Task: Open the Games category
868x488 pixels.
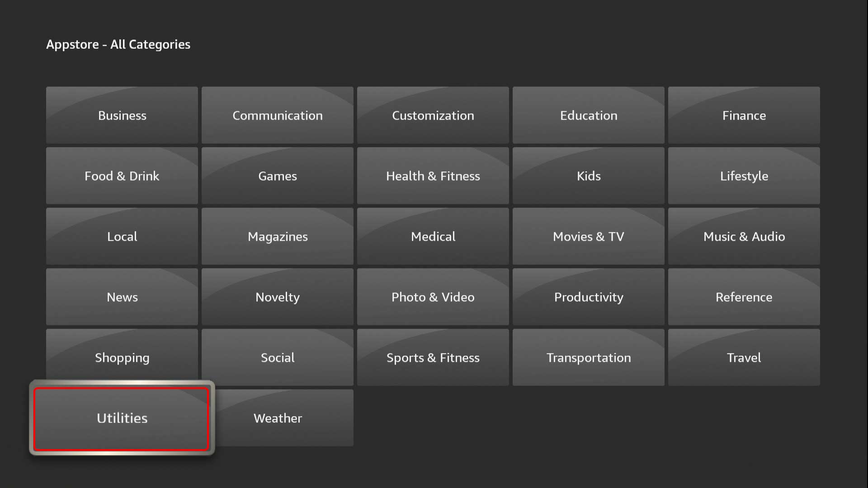Action: [277, 176]
